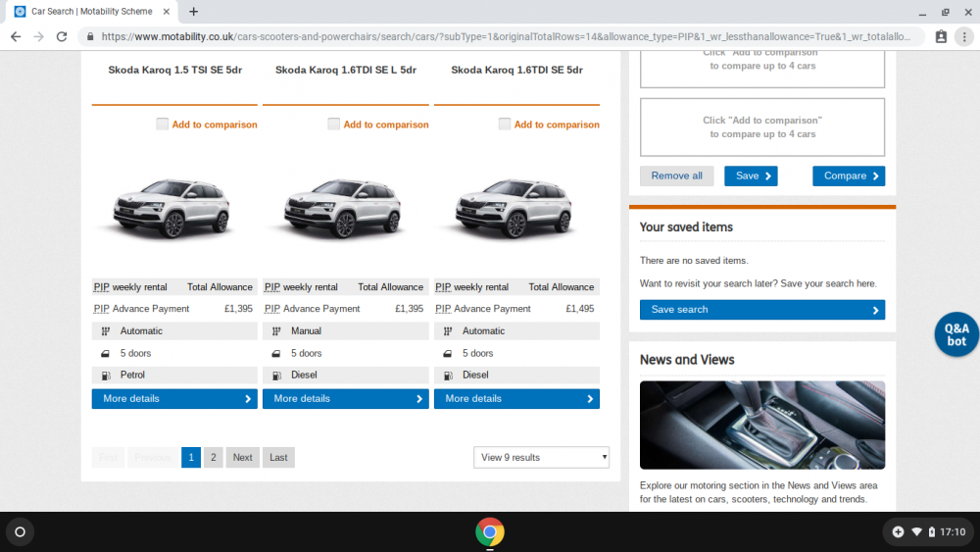
Task: Click the Karoq 1.6TDI SE 5dr car image
Action: pos(514,208)
